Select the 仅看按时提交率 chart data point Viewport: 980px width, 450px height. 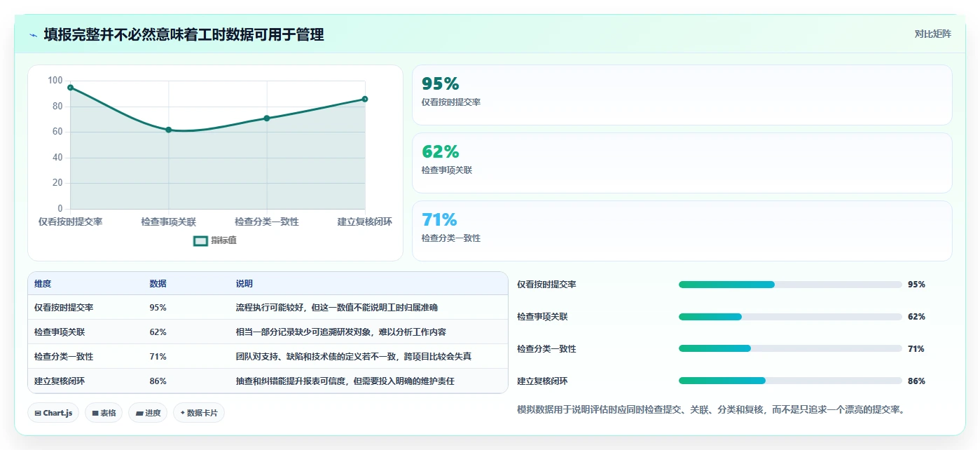[71, 88]
